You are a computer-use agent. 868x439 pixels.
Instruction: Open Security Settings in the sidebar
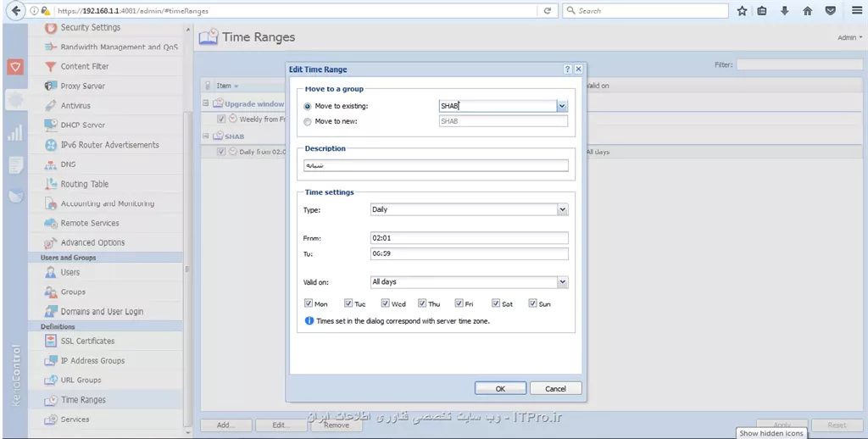coord(90,27)
